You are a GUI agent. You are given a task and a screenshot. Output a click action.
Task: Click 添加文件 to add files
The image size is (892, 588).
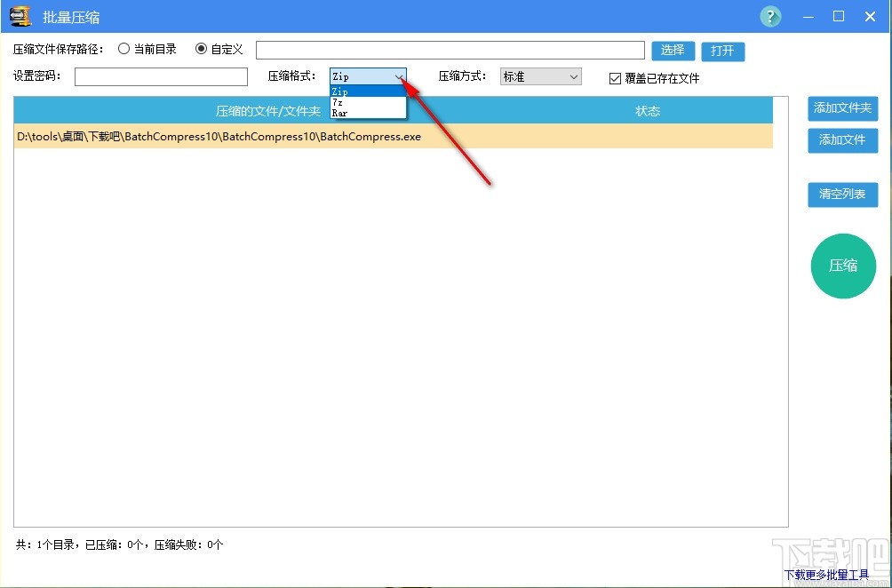[842, 140]
